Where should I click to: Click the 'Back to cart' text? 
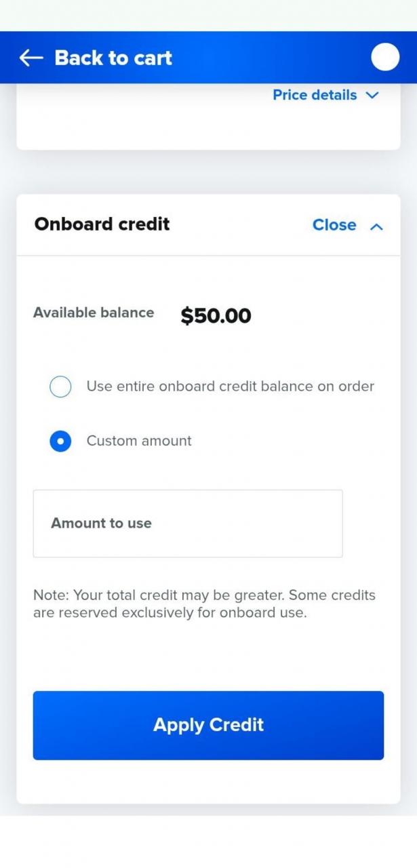click(x=113, y=58)
